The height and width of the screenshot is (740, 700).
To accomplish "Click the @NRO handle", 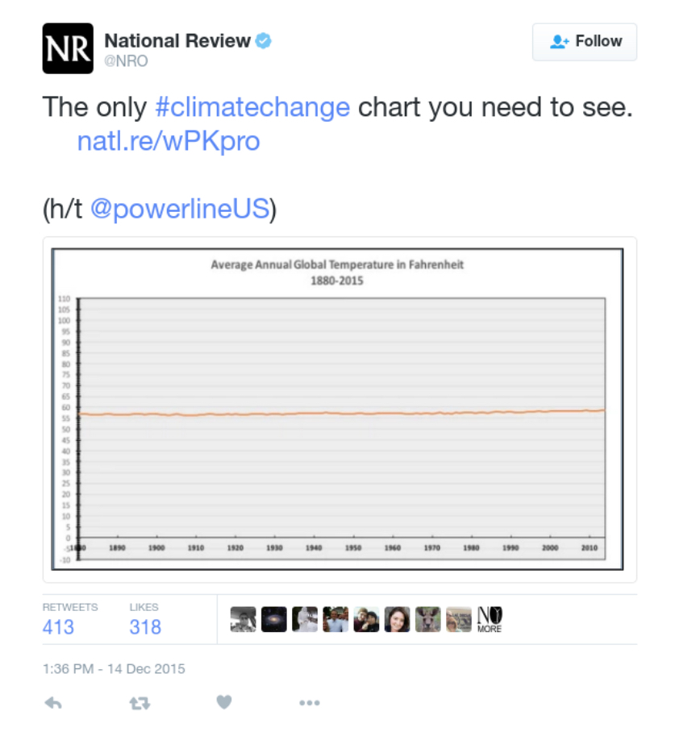I will (x=127, y=61).
